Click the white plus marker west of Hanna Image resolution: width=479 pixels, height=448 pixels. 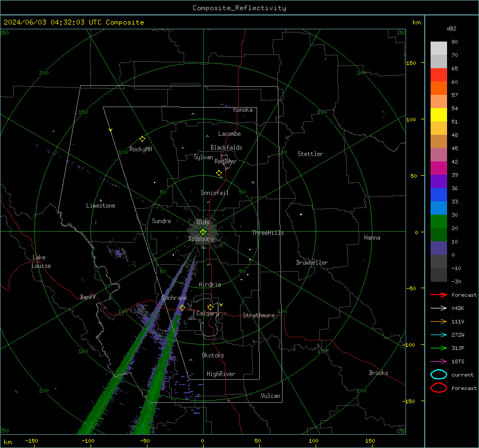301,214
